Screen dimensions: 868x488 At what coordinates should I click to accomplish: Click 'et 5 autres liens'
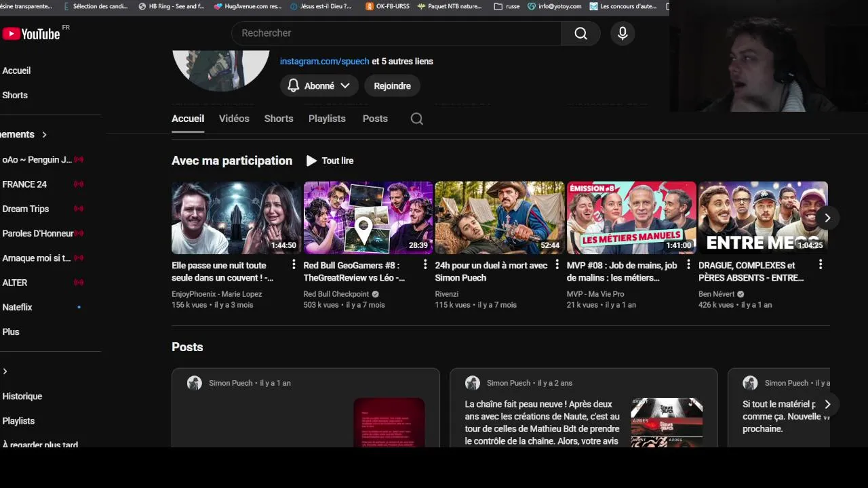(x=403, y=61)
